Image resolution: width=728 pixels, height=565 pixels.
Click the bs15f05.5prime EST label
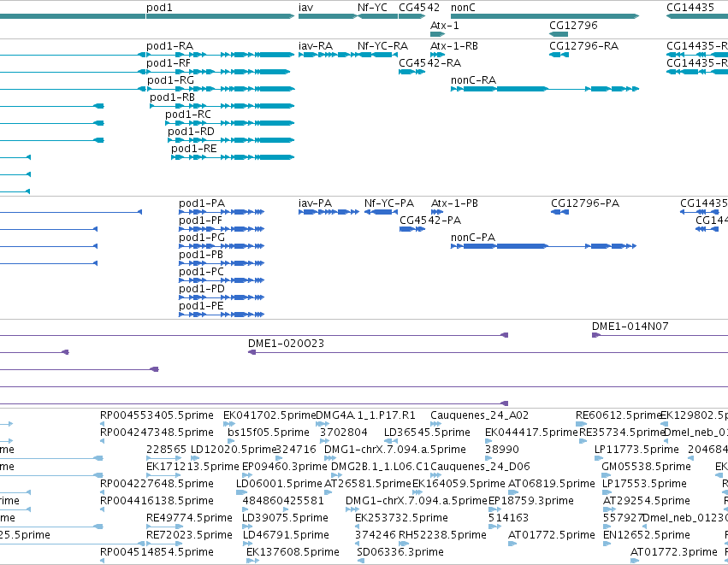(269, 433)
